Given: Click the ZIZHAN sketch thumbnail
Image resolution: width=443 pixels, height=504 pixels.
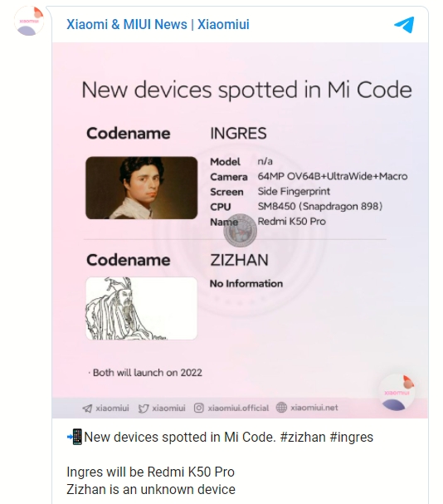Looking at the screenshot, I should [x=142, y=308].
